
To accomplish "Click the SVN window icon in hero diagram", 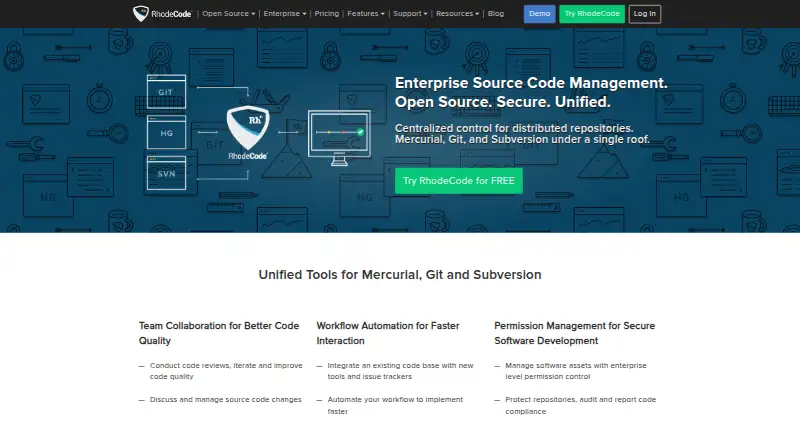I will pos(166,173).
